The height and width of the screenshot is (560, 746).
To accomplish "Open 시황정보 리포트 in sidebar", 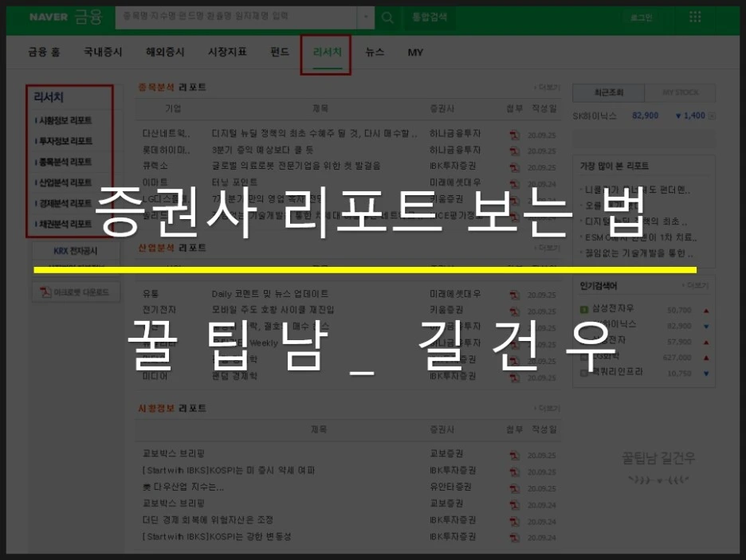I will click(65, 120).
